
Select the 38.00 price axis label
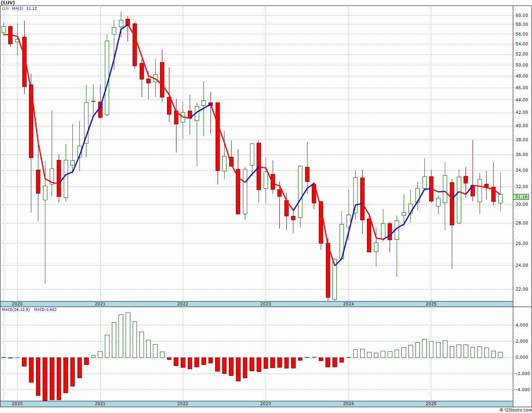pos(521,140)
